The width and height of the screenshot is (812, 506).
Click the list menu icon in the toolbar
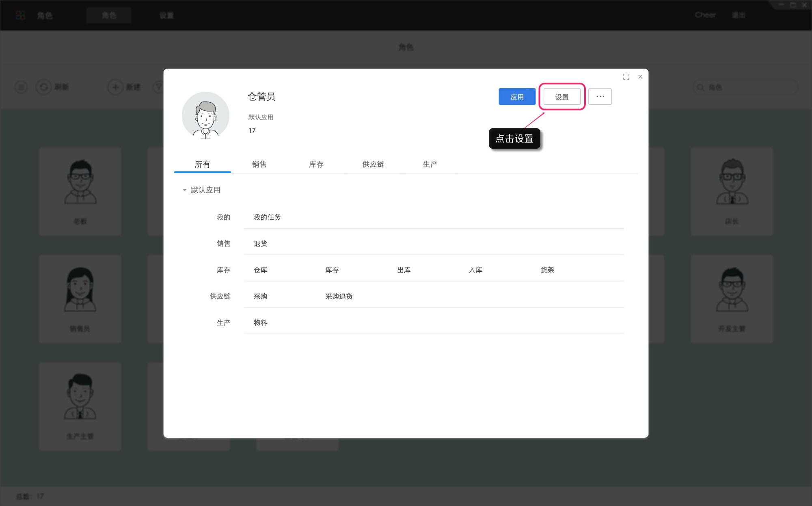tap(21, 87)
